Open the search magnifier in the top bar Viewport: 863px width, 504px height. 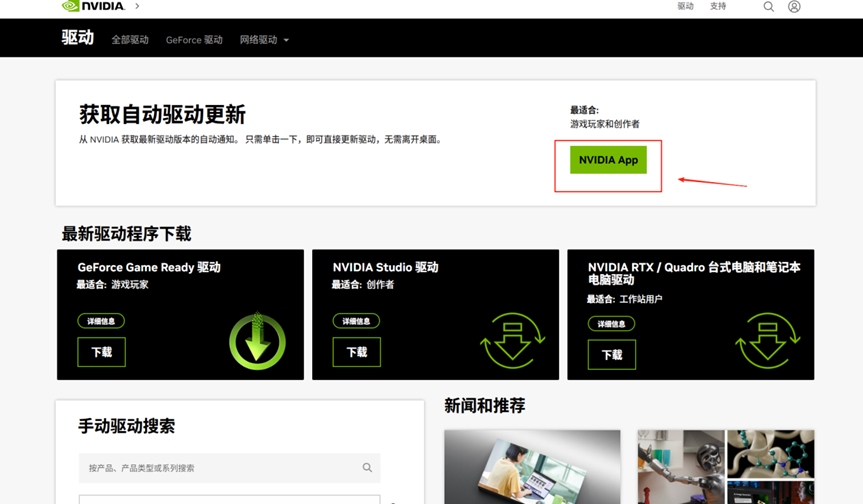click(768, 7)
